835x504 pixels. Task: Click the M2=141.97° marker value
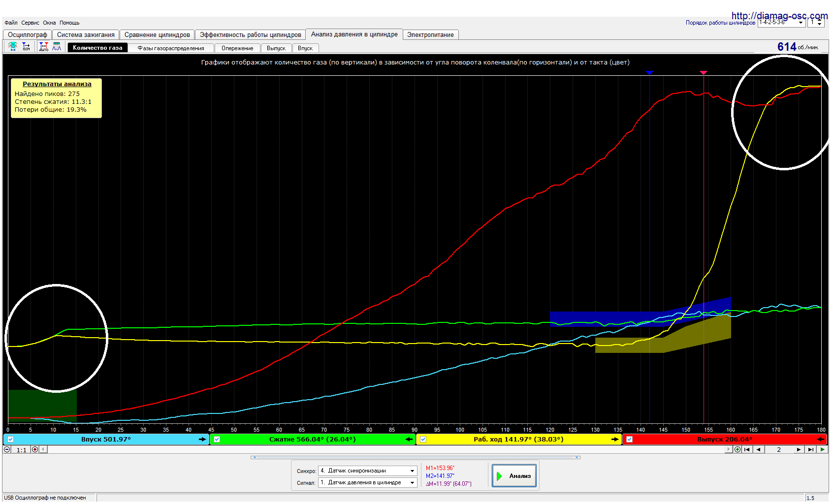(x=440, y=476)
